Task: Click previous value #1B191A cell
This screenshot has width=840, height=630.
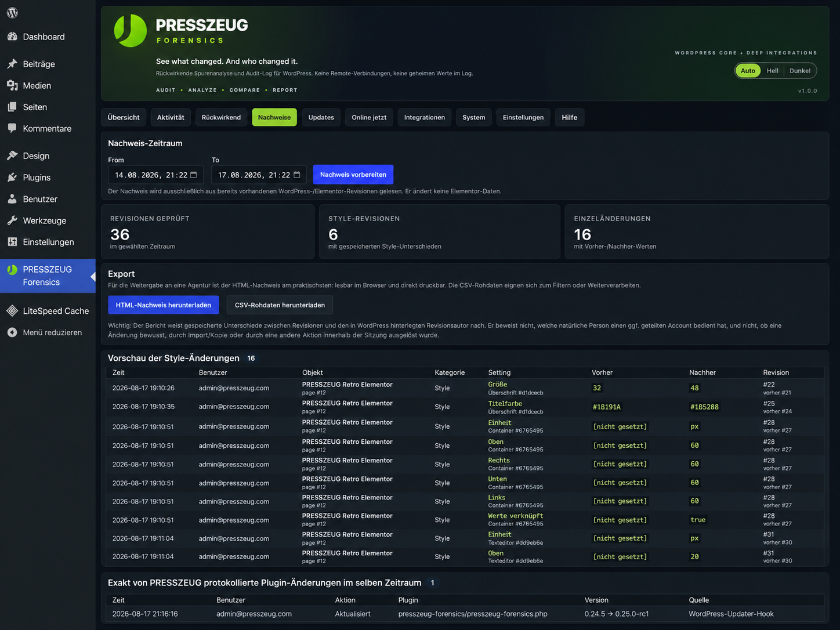Action: [x=607, y=407]
